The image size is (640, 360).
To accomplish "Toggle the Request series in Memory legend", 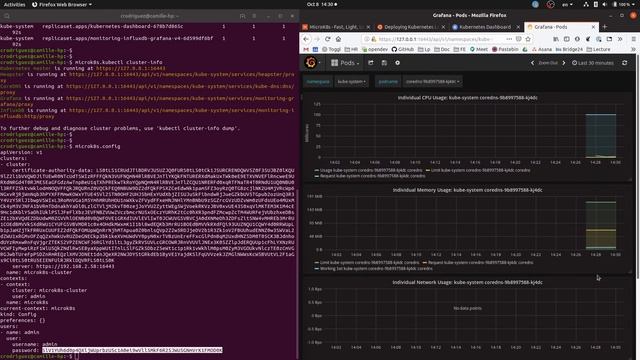I will (x=478, y=262).
